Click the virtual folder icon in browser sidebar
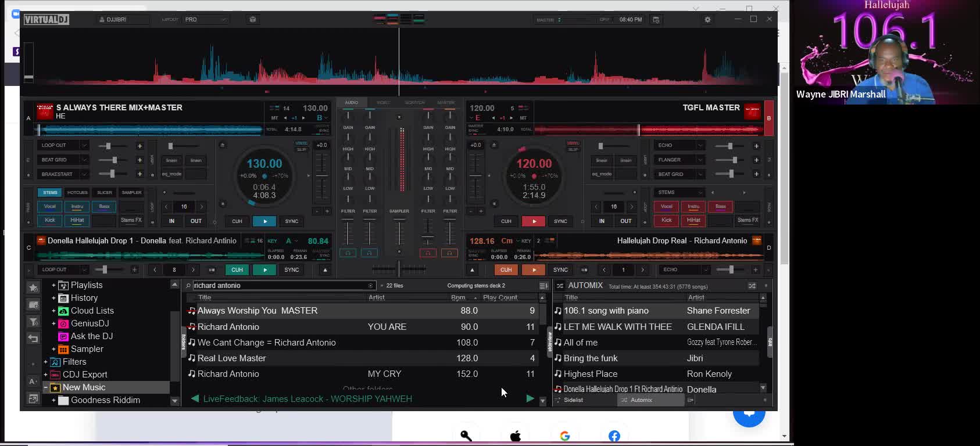 point(33,305)
